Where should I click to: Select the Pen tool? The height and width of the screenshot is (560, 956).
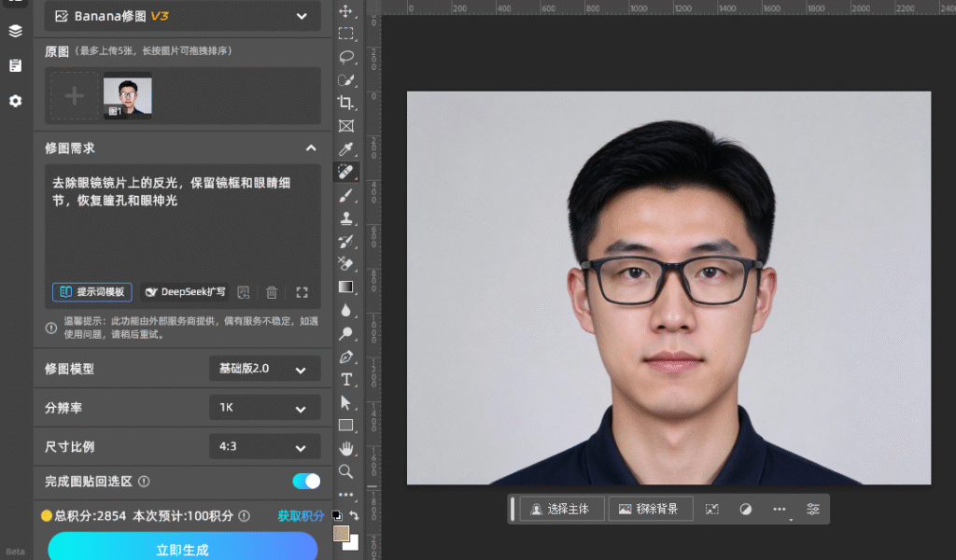345,357
